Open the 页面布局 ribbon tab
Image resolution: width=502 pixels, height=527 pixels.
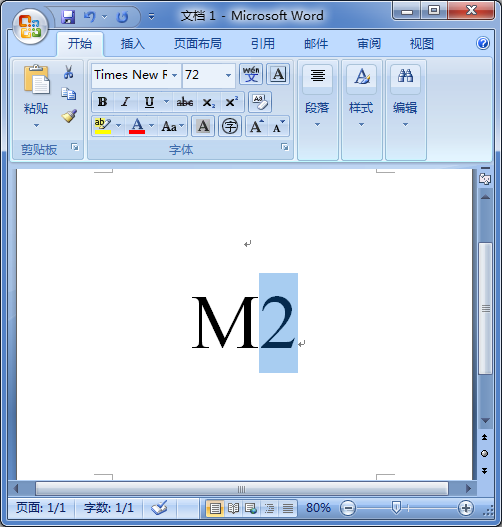click(x=198, y=44)
